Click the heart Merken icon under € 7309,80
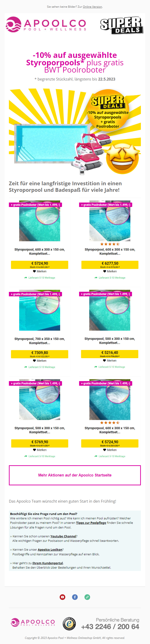This screenshot has height=644, width=150. [34, 360]
